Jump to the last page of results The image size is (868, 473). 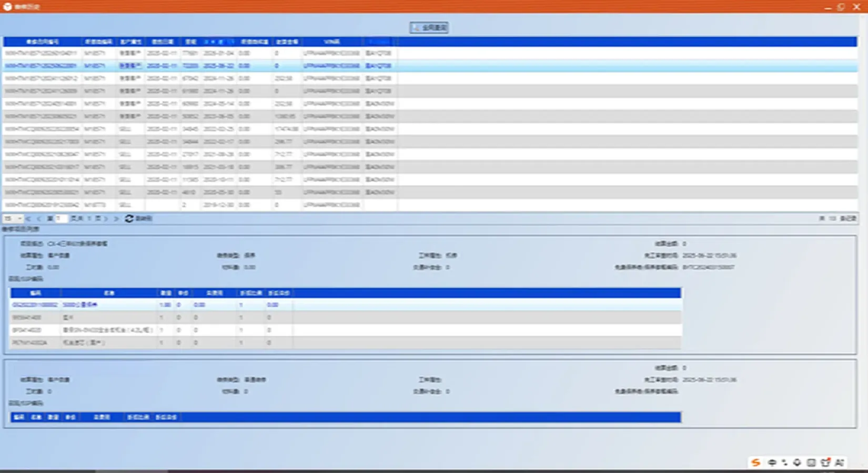tap(116, 218)
